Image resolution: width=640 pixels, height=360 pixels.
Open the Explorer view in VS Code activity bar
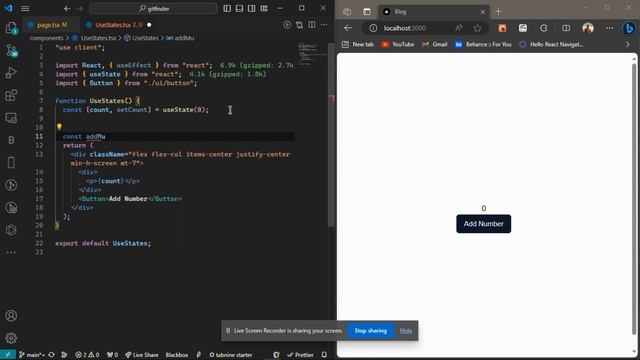pyautogui.click(x=11, y=28)
